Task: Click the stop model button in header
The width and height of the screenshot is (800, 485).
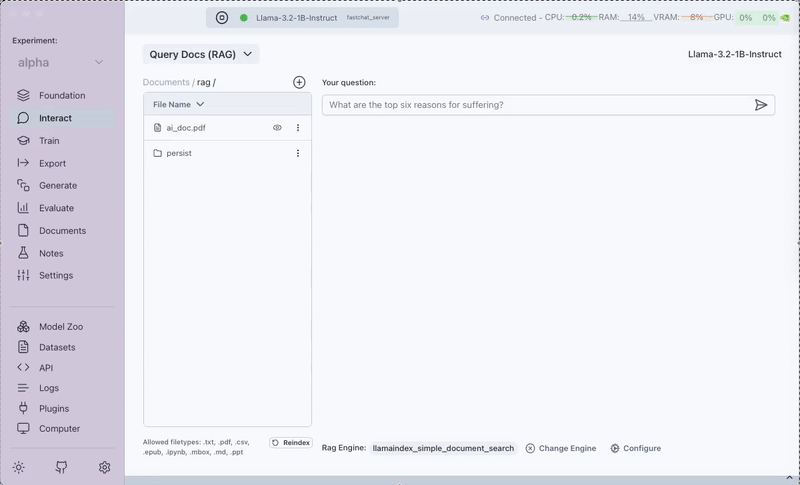Action: coord(222,17)
